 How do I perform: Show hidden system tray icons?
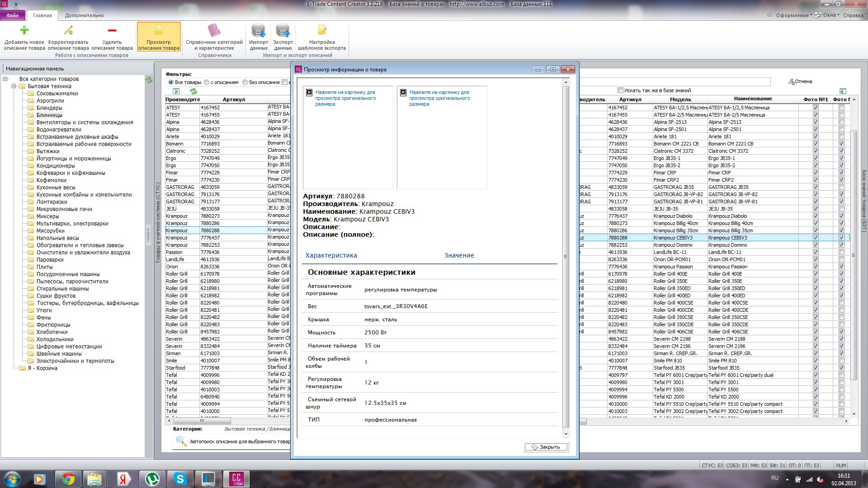click(x=787, y=479)
